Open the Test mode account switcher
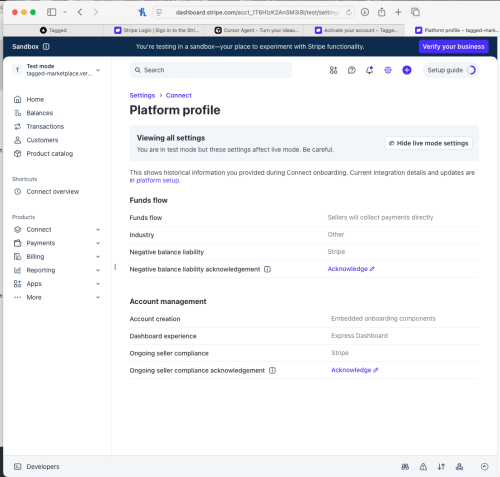Image resolution: width=500 pixels, height=477 pixels. click(57, 70)
